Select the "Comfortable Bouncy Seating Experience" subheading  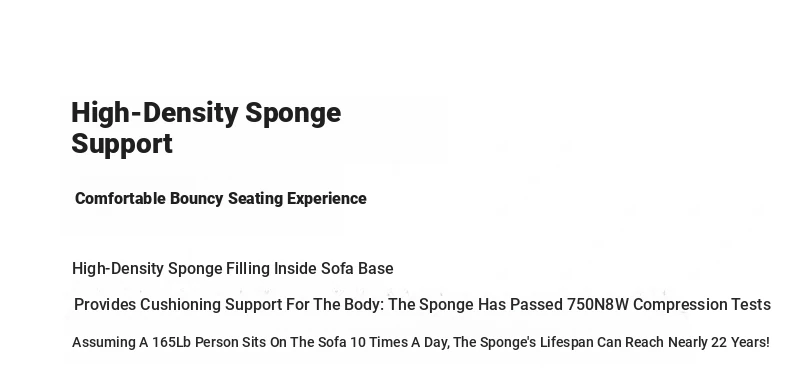point(221,199)
